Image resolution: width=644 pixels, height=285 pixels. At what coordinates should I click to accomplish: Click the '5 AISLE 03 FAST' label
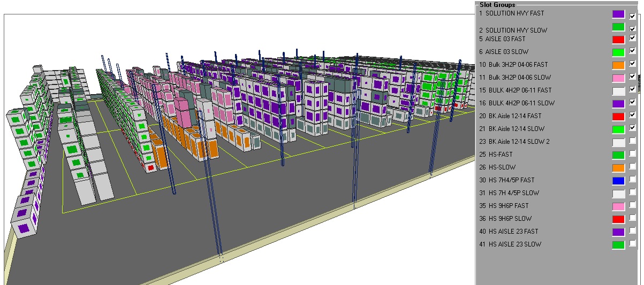point(502,39)
